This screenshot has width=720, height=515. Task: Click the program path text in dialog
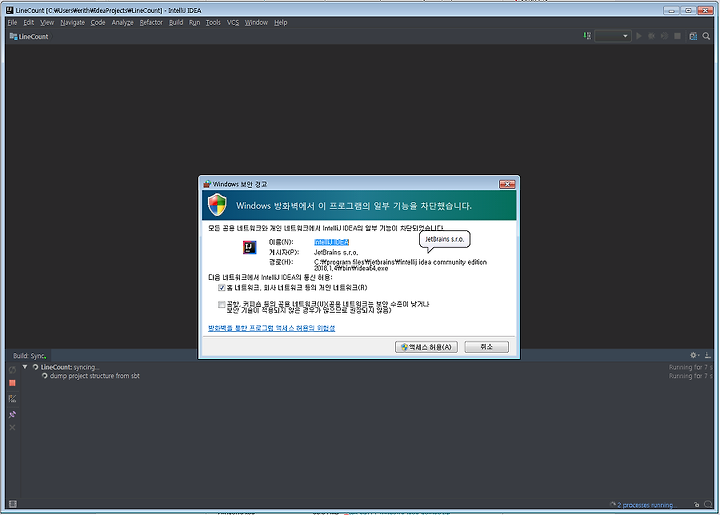tap(400, 265)
